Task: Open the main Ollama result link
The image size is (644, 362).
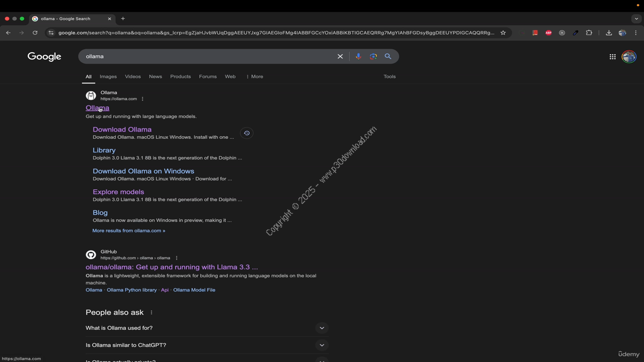Action: [x=97, y=108]
